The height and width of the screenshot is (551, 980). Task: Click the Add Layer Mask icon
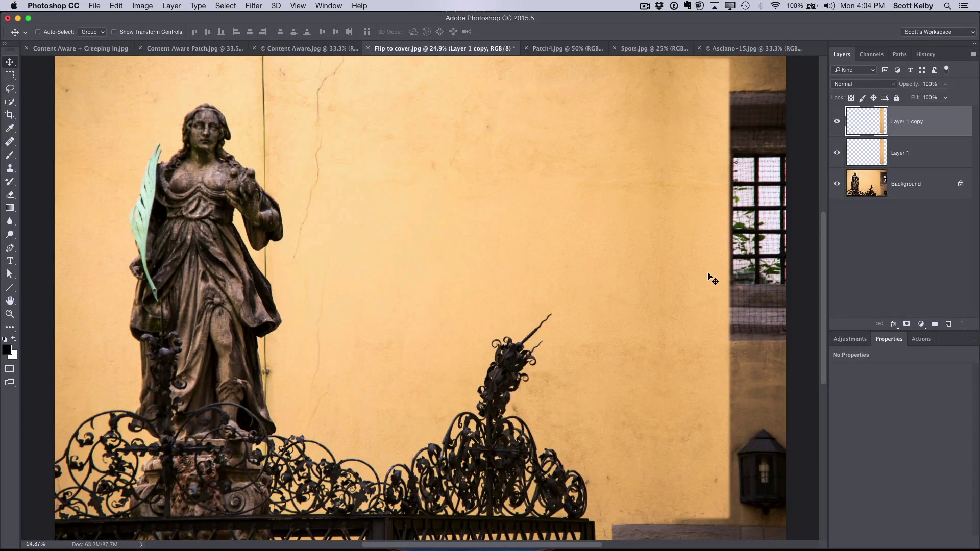click(908, 324)
